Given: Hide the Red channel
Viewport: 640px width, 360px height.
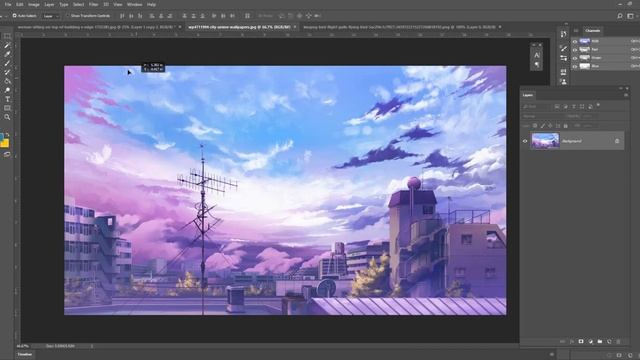Looking at the screenshot, I should click(575, 49).
